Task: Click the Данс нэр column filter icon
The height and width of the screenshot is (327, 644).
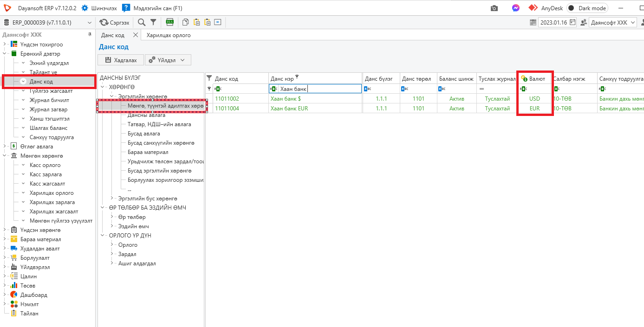Action: click(297, 77)
